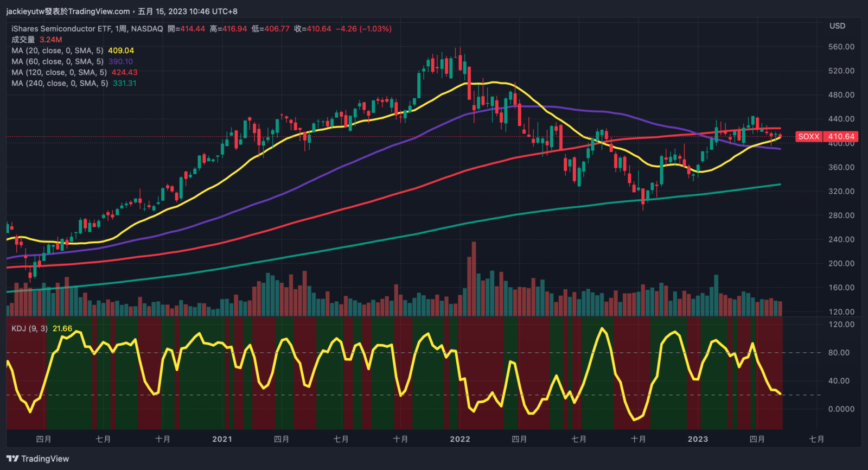The height and width of the screenshot is (470, 868).
Task: Click the 成交量 volume legend label
Action: click(x=23, y=40)
